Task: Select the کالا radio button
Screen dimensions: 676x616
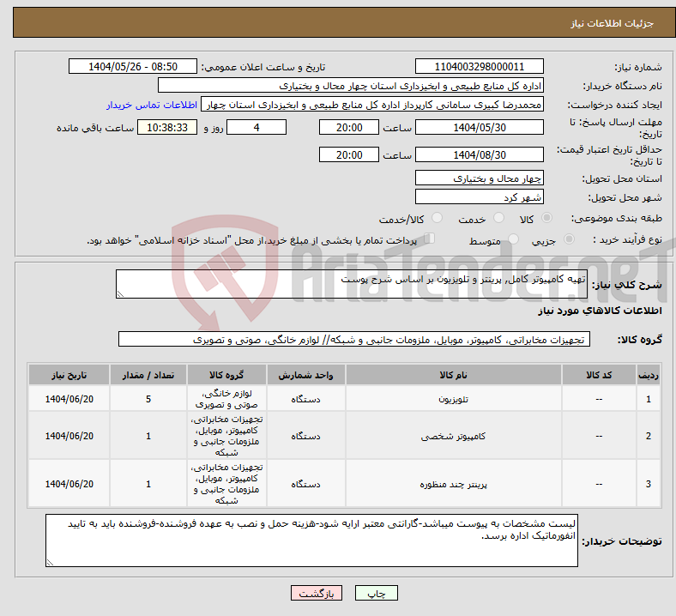Action: coord(546,218)
